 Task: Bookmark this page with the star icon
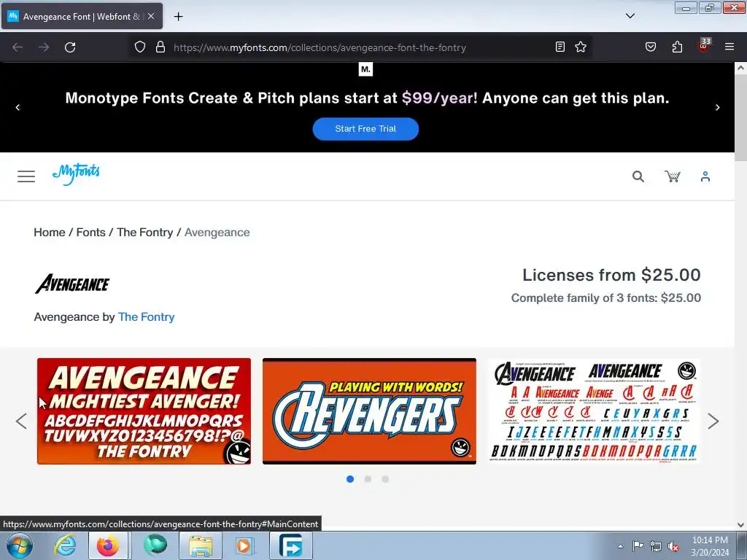[580, 47]
